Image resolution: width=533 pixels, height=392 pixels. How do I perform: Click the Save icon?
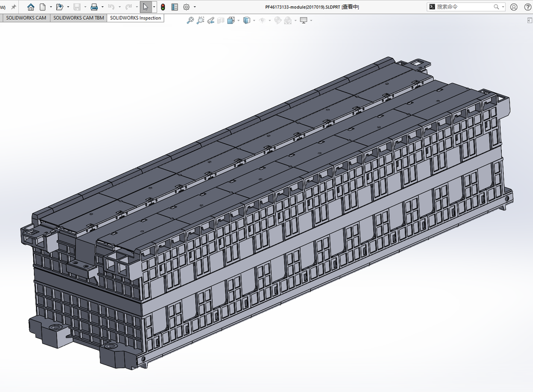77,7
